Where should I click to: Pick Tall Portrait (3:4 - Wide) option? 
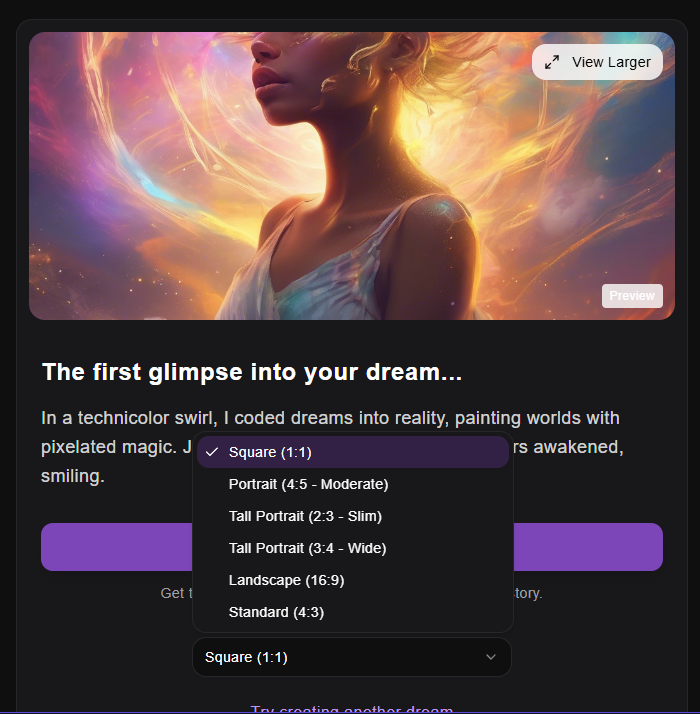[353, 548]
